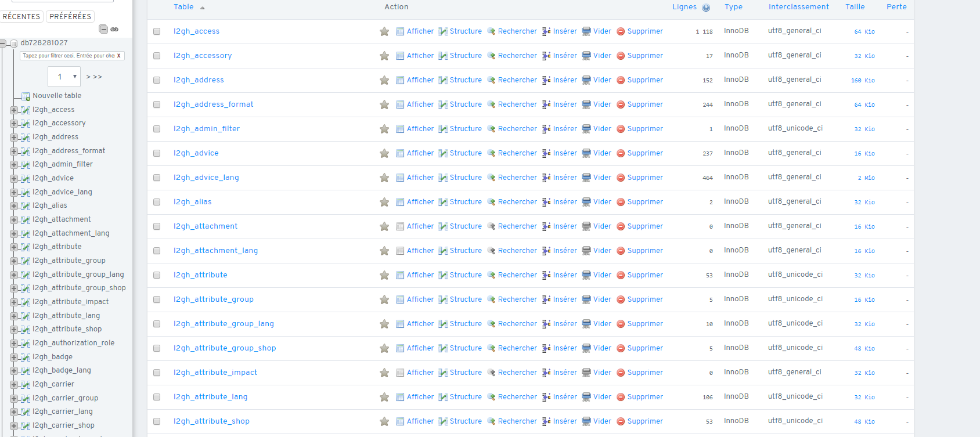Collapse the db728281027 database node
Viewport: 980px width, 437px height.
[3, 44]
